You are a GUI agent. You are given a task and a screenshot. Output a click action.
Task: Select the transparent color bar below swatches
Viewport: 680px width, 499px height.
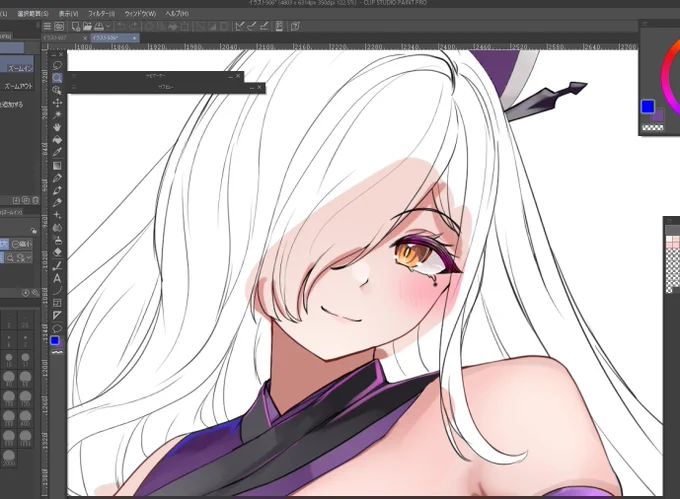point(57,352)
